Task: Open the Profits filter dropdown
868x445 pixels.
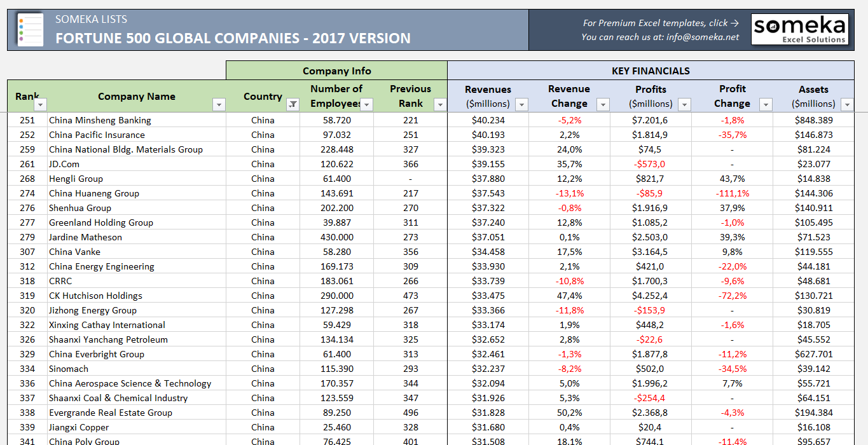Action: coord(684,104)
